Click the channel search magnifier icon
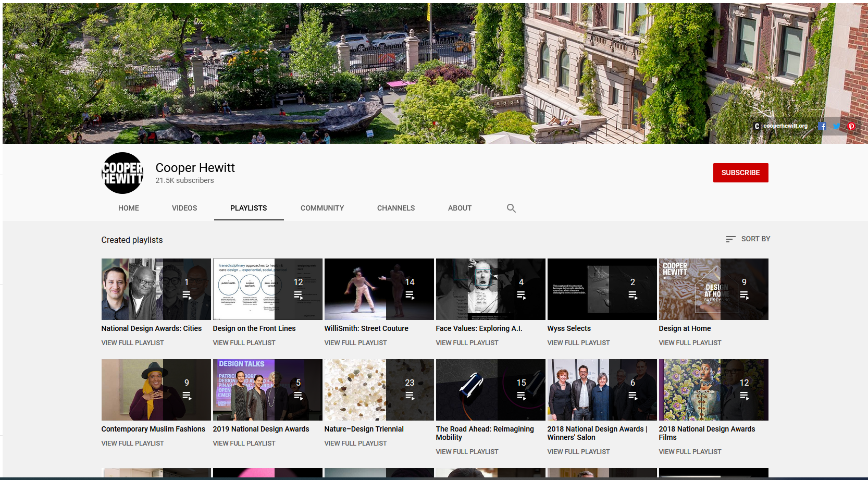This screenshot has width=868, height=480. pos(511,208)
